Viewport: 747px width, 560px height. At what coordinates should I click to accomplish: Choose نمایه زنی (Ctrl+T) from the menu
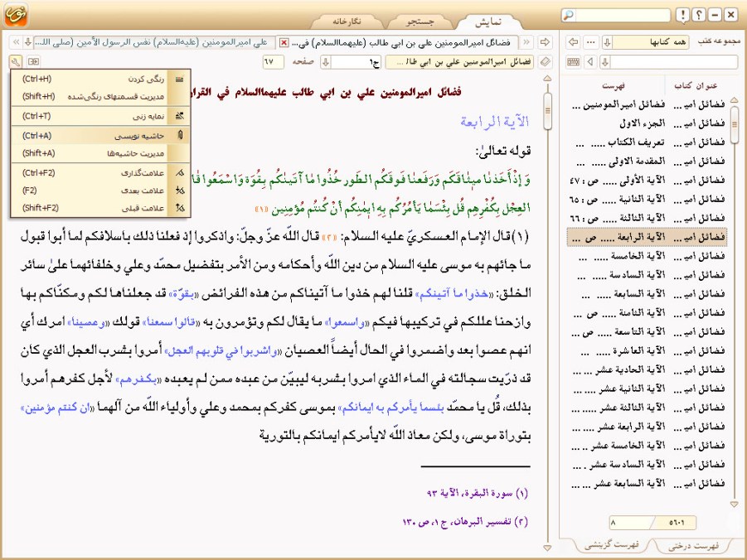(100, 116)
